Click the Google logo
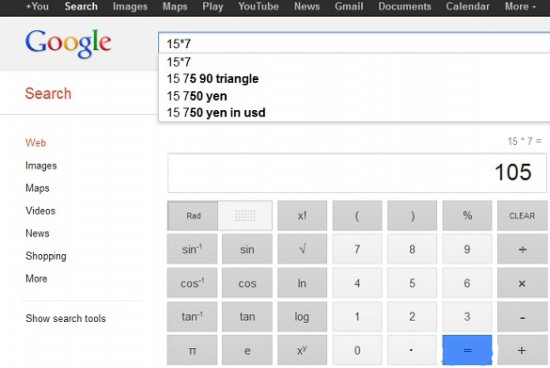The image size is (550, 368). point(68,43)
